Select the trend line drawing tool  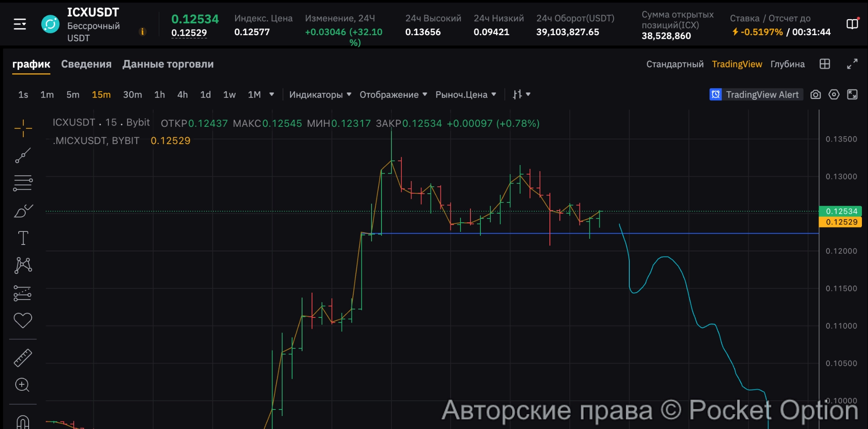tap(23, 155)
